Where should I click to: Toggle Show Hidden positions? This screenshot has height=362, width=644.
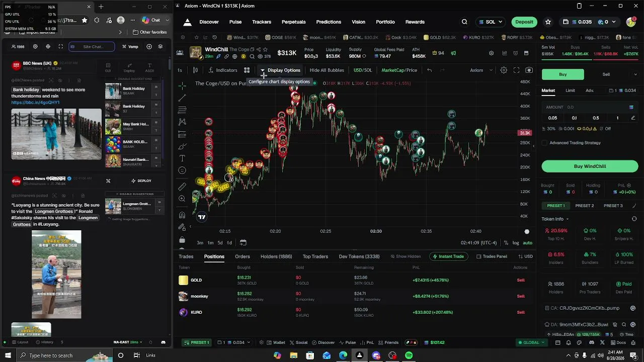(x=405, y=256)
